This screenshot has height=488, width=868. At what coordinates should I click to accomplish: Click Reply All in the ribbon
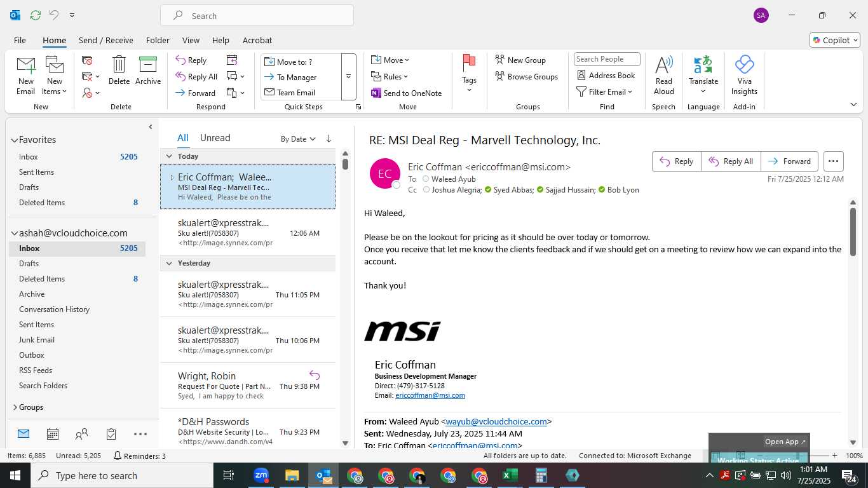click(x=196, y=76)
